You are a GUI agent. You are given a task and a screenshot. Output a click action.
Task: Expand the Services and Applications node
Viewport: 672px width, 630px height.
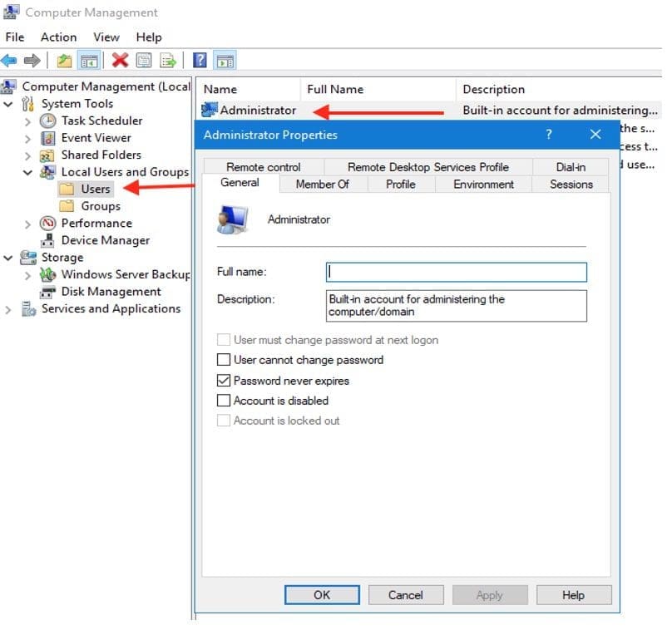click(x=7, y=308)
